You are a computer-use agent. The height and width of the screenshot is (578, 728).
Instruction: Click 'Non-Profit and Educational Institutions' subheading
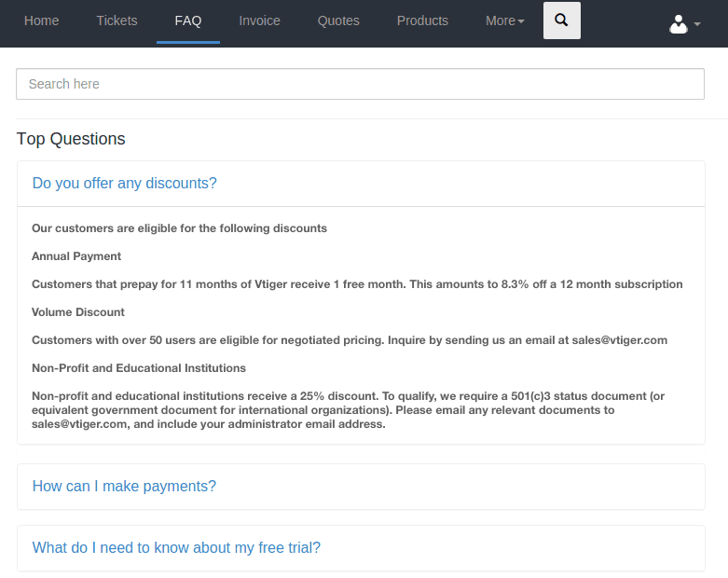point(139,368)
